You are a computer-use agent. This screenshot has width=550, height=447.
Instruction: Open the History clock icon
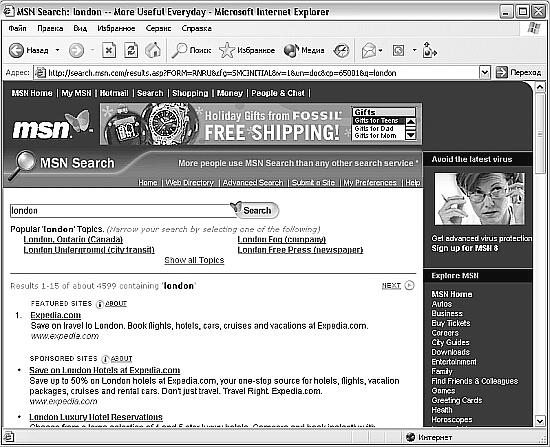click(341, 51)
